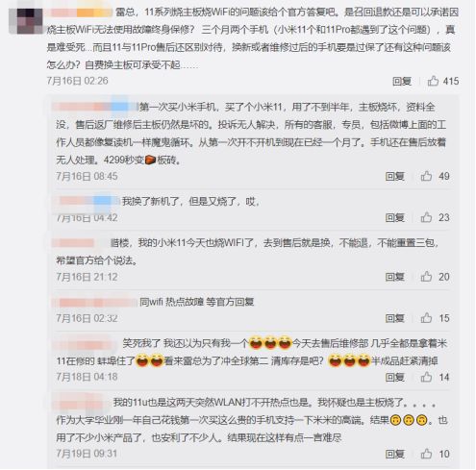
Task: Reply to the July 16 21:12 comment
Action: tap(395, 277)
